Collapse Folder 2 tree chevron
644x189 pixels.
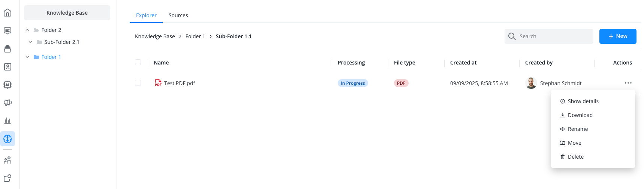(x=27, y=30)
